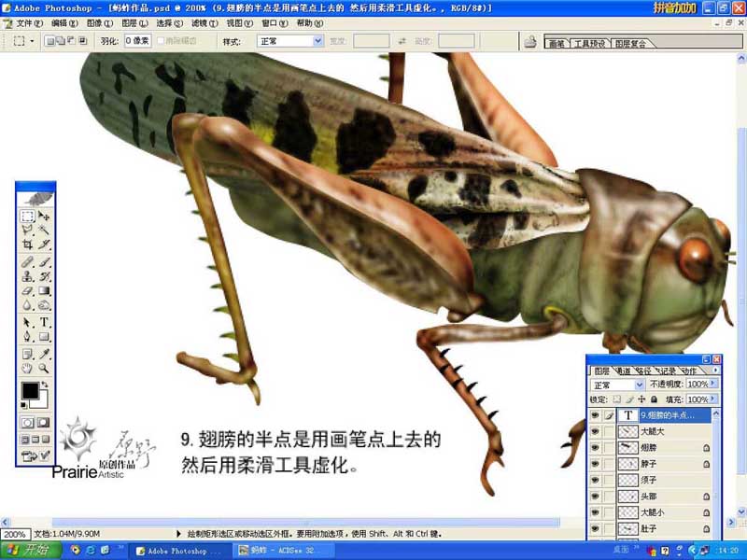
Task: Open the status bar info arrow
Action: (179, 534)
